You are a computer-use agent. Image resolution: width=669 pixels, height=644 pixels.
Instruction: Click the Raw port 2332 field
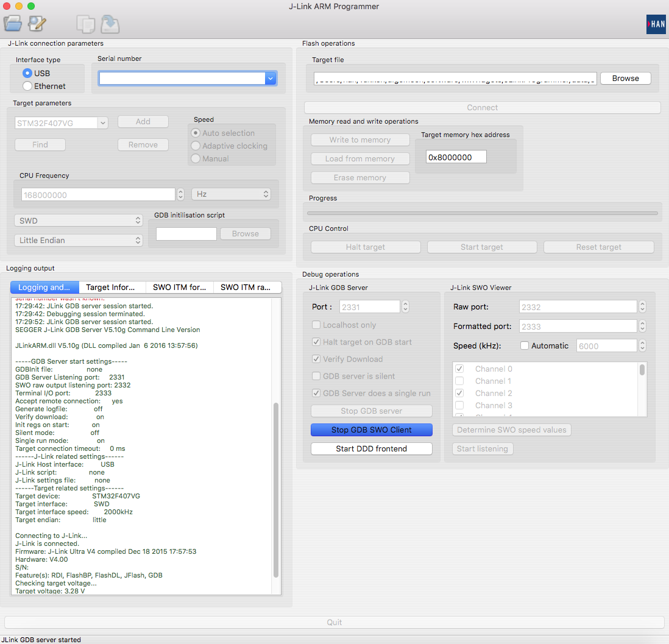[578, 307]
